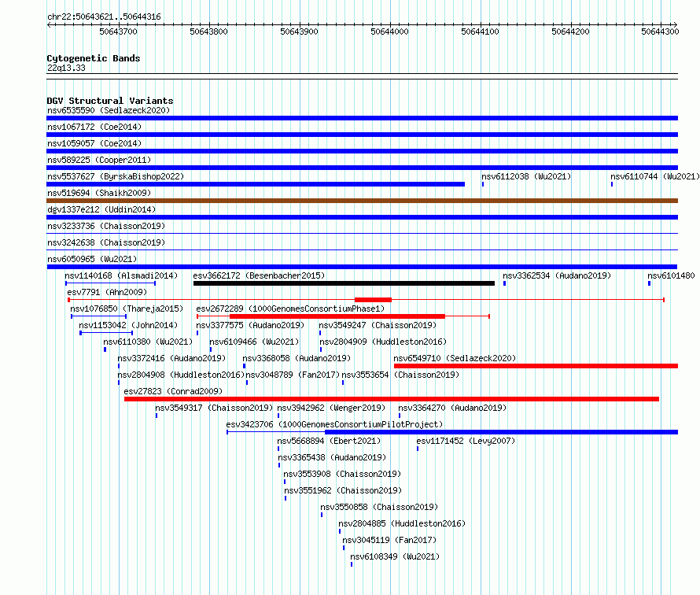This screenshot has height=595, width=700.
Task: Open the nsv6112038 (Wu2021) label
Action: 526,176
